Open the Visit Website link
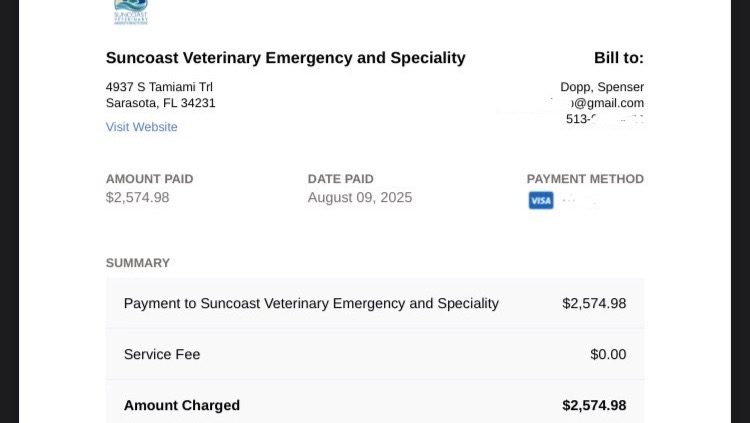Screen dimensions: 750x423 point(142,127)
